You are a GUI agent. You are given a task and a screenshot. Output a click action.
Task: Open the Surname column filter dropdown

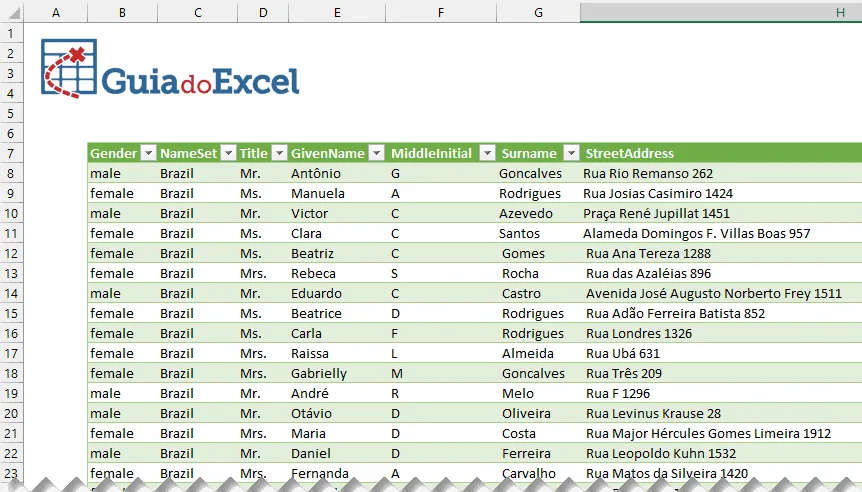pyautogui.click(x=572, y=153)
